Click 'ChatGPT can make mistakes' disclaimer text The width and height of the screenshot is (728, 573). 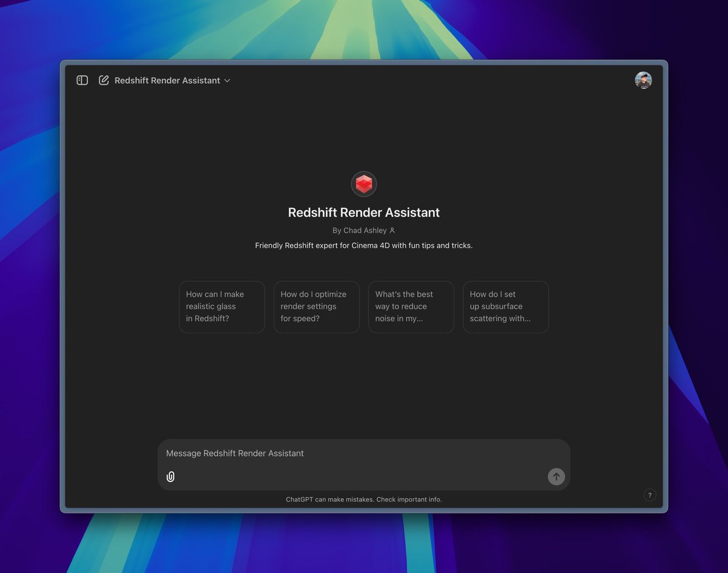click(364, 500)
